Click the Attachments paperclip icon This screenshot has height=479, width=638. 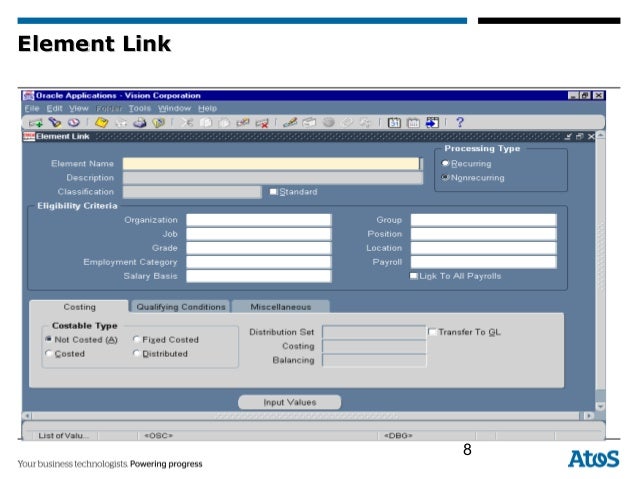click(x=347, y=122)
